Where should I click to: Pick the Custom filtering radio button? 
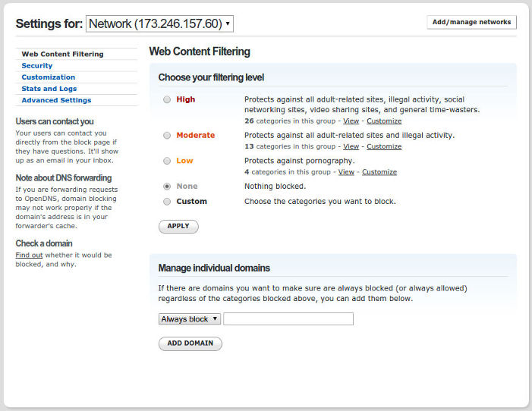pos(167,202)
